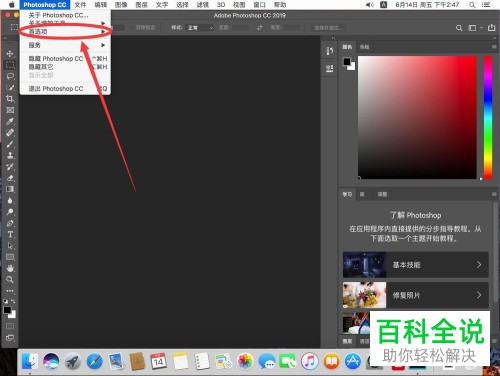Open the 修复照片 tutorial card
The width and height of the screenshot is (500, 376).
(x=416, y=295)
